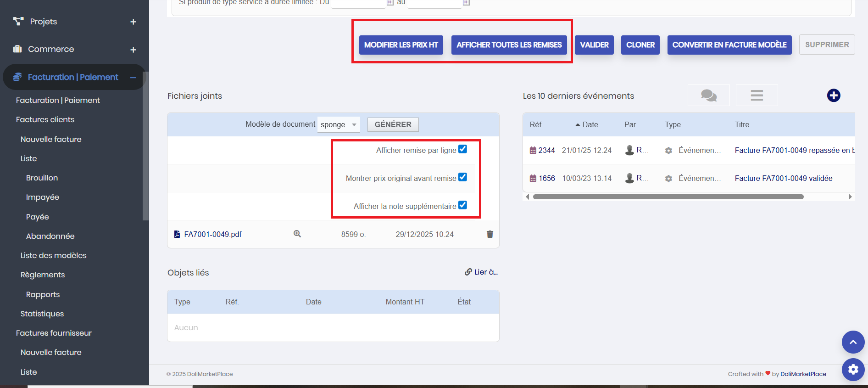Click the calendar icon of event 2344
Screen dimensions: 868x388
point(533,151)
